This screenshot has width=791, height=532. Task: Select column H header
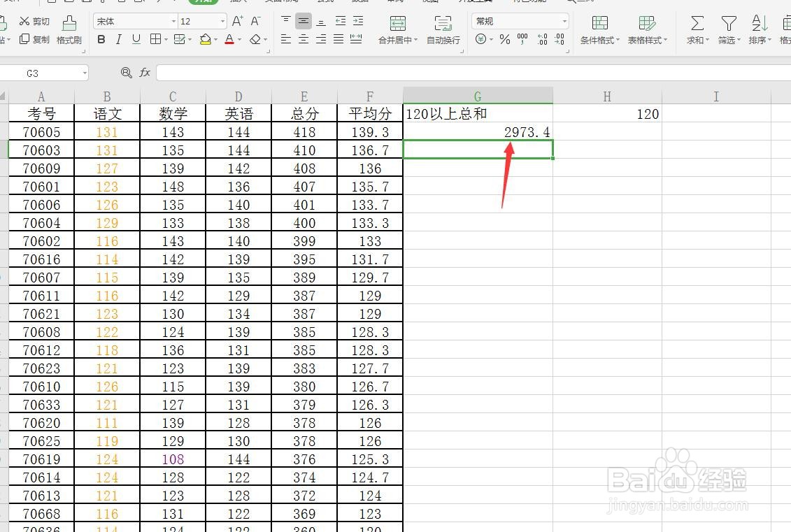tap(607, 96)
